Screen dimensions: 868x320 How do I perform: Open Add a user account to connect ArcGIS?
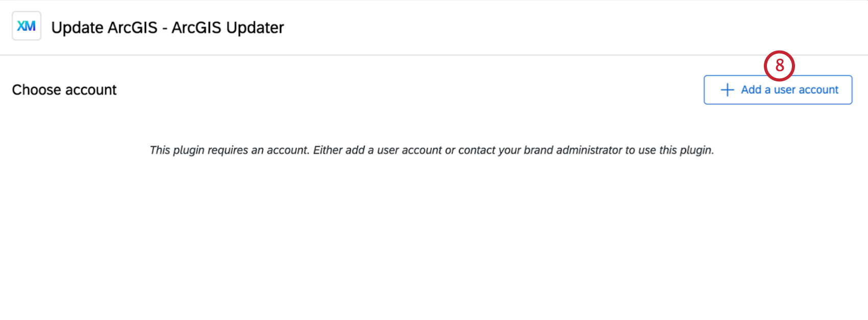point(778,89)
